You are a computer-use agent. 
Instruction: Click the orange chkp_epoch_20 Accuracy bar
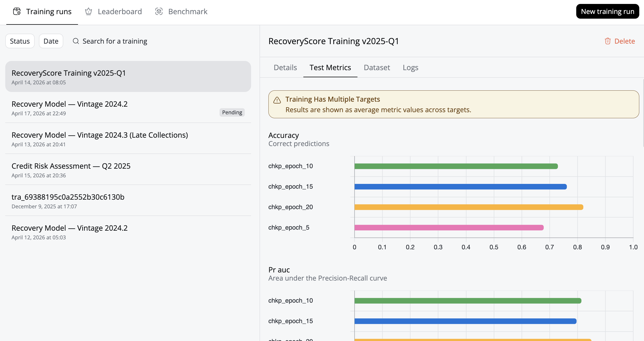tap(469, 207)
